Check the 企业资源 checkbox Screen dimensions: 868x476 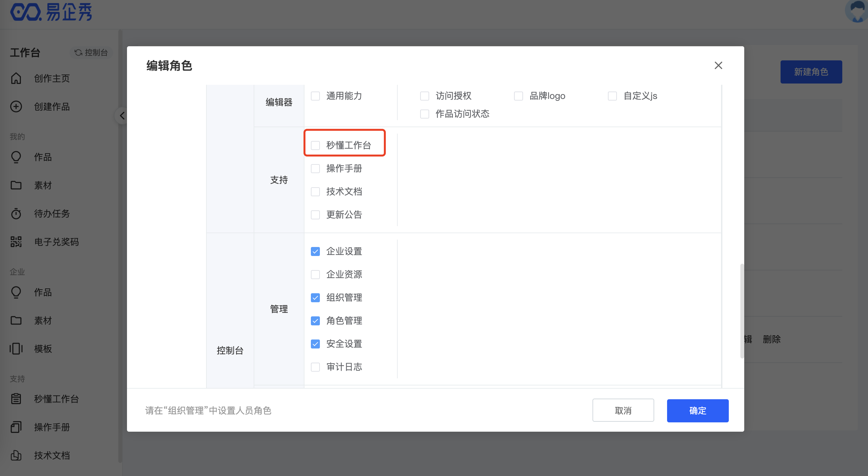pyautogui.click(x=315, y=274)
